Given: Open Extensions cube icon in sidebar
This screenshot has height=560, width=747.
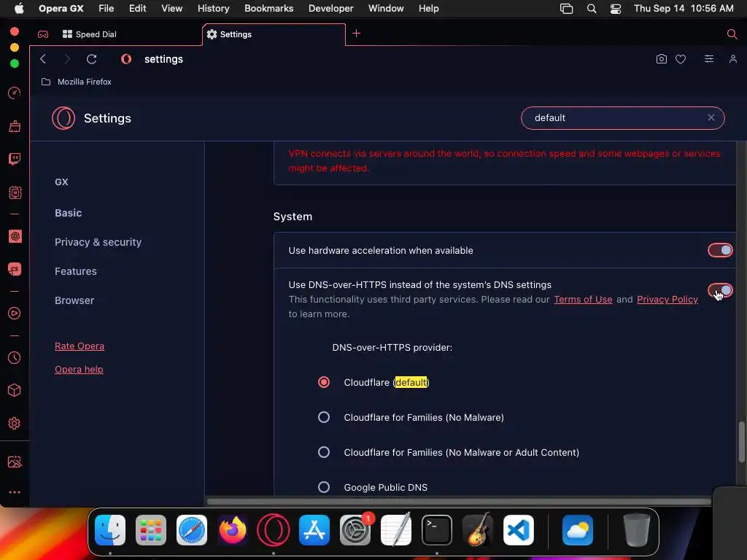Looking at the screenshot, I should click(15, 391).
